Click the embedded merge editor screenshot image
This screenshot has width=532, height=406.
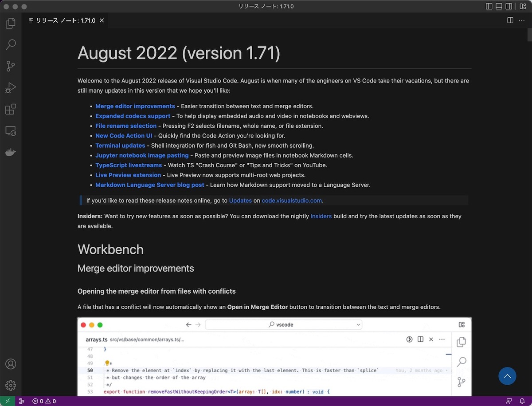274,357
